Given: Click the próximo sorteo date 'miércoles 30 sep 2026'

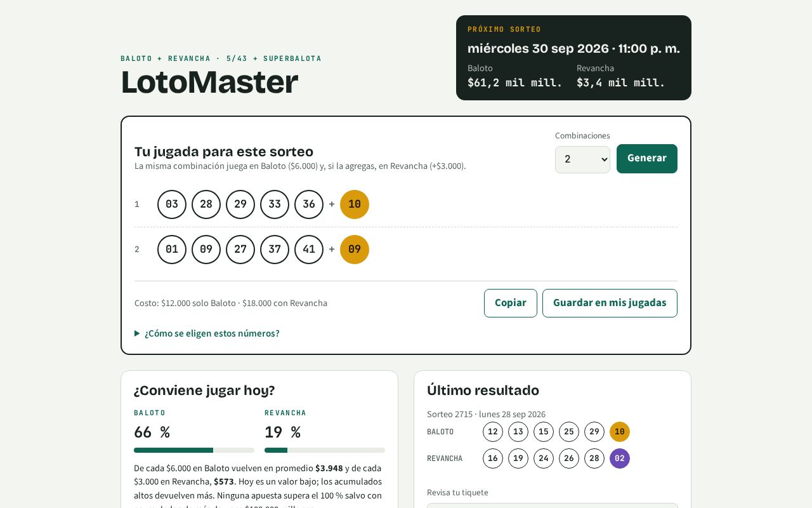Looking at the screenshot, I should tap(538, 48).
